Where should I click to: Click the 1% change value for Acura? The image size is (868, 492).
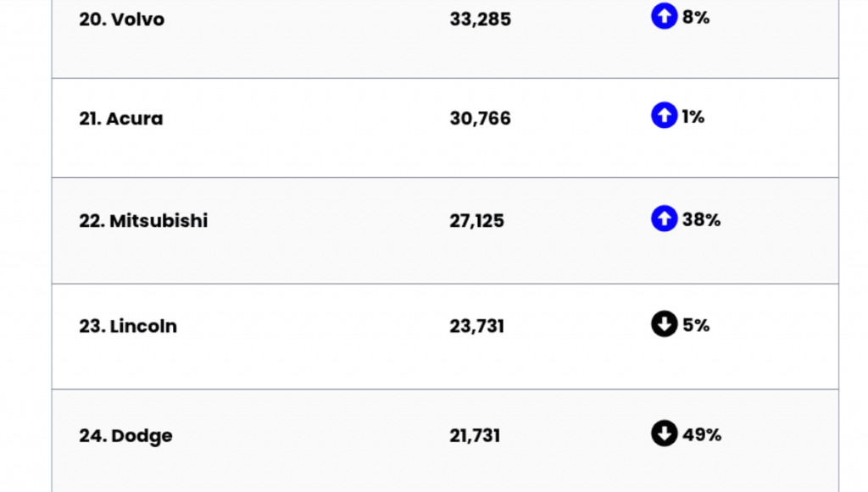click(693, 117)
